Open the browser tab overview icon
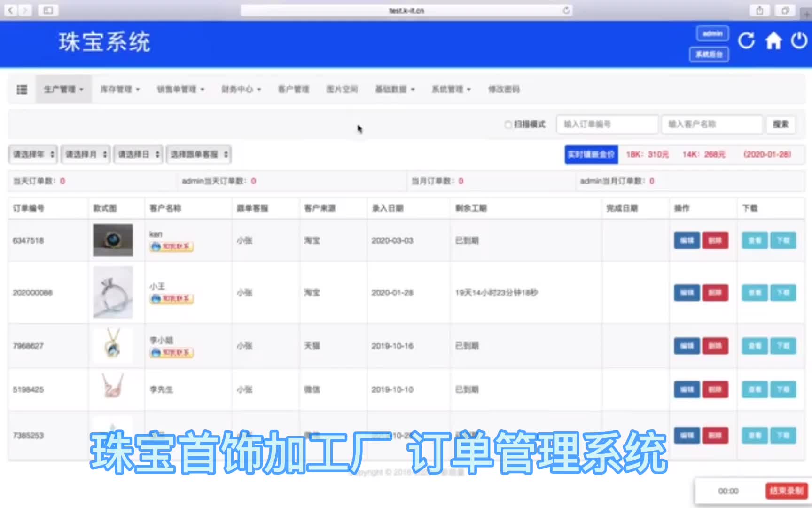The width and height of the screenshot is (812, 508). [785, 10]
